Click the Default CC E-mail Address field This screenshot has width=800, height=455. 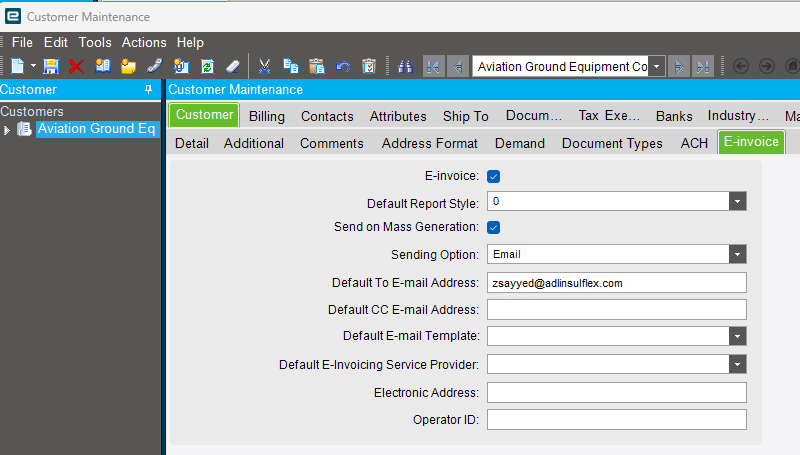coord(616,310)
